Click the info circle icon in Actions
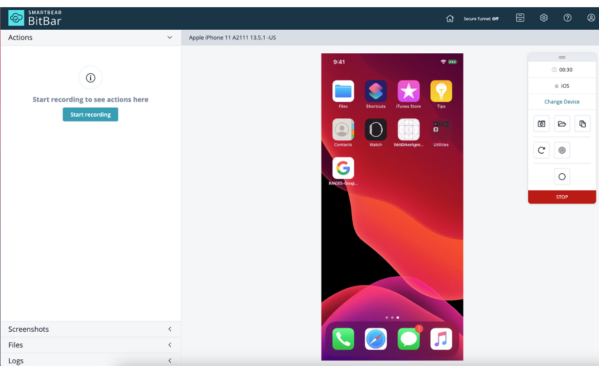 click(x=91, y=78)
